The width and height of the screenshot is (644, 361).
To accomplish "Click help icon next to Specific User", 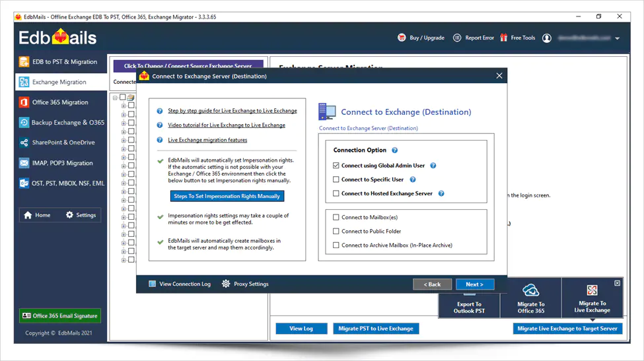I will pos(413,180).
